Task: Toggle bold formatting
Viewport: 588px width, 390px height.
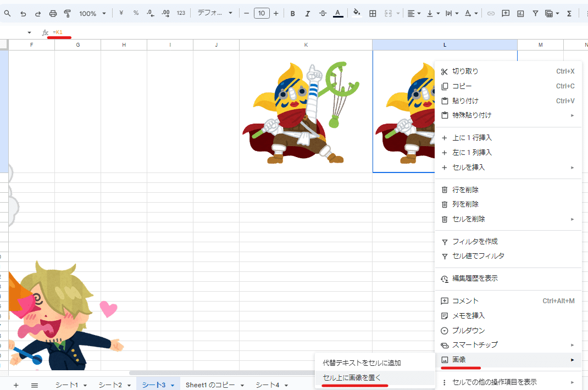Action: coord(293,14)
